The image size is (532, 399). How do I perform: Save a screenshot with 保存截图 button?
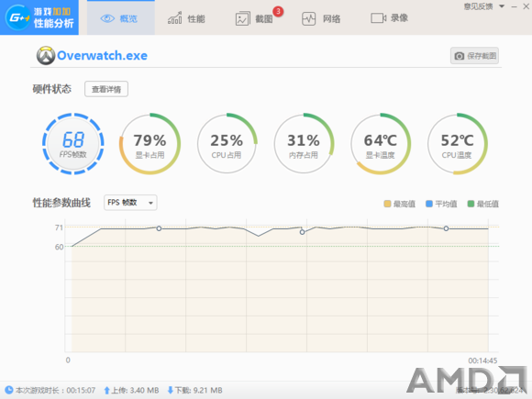(474, 56)
